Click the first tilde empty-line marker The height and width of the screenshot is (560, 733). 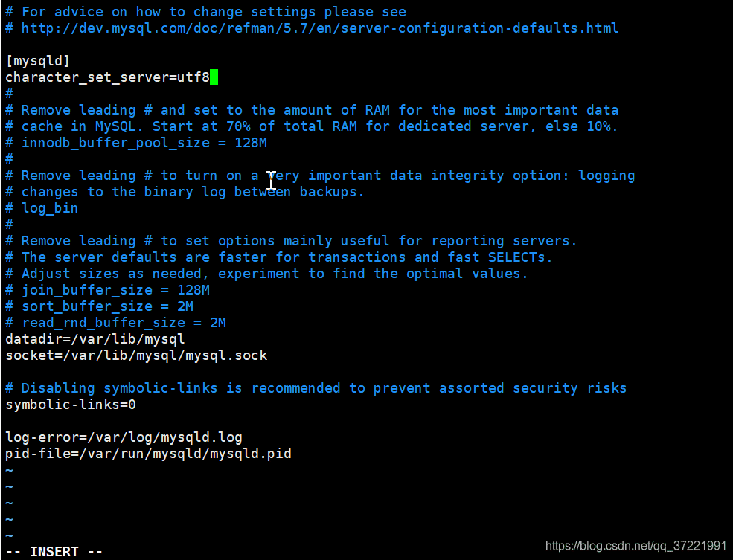pyautogui.click(x=10, y=470)
